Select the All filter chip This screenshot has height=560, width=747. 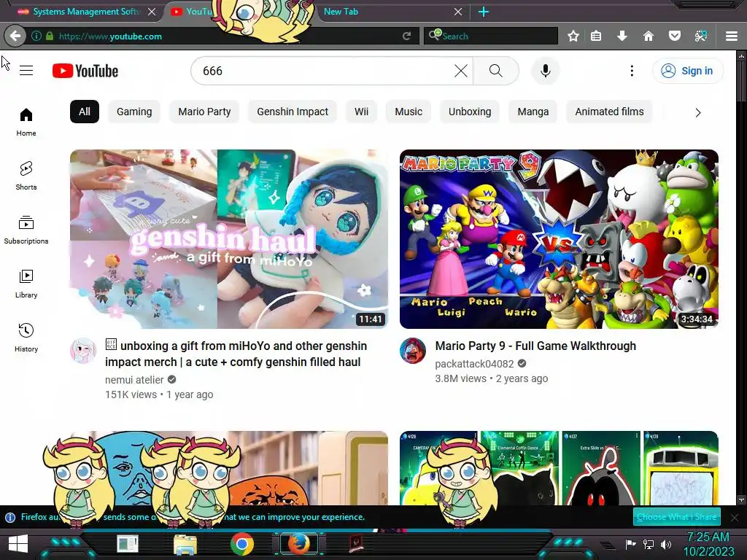pyautogui.click(x=85, y=112)
